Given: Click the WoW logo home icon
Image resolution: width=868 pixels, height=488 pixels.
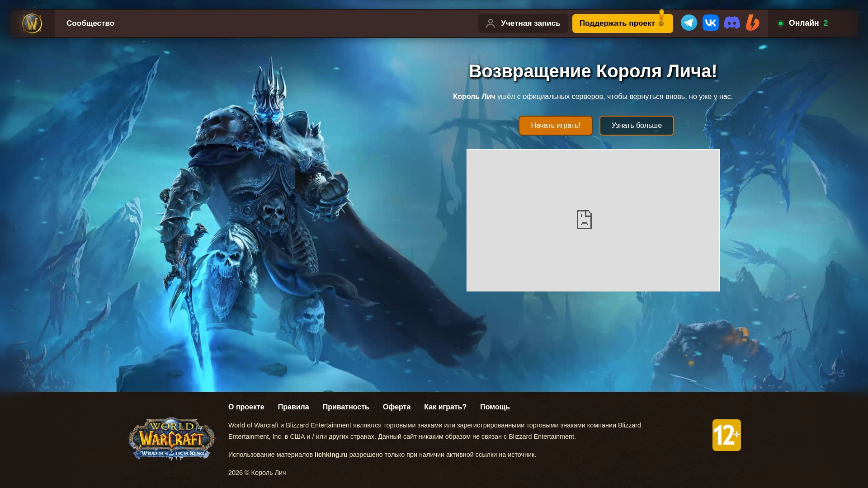Looking at the screenshot, I should pyautogui.click(x=32, y=23).
